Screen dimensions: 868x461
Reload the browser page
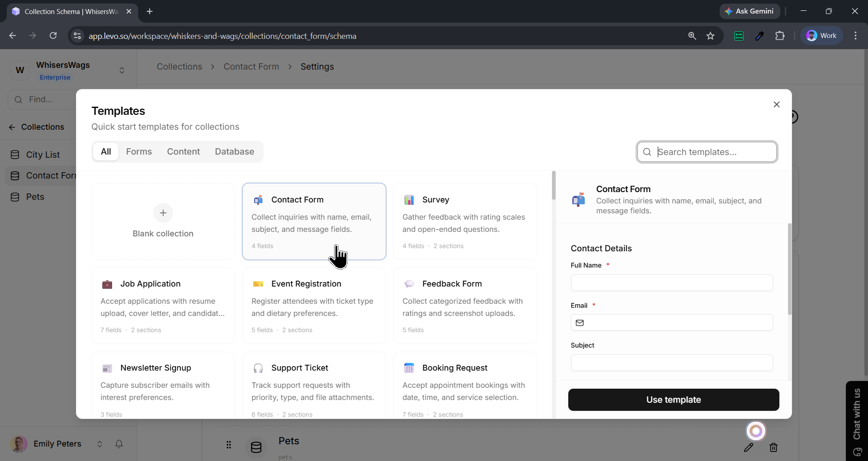[53, 36]
